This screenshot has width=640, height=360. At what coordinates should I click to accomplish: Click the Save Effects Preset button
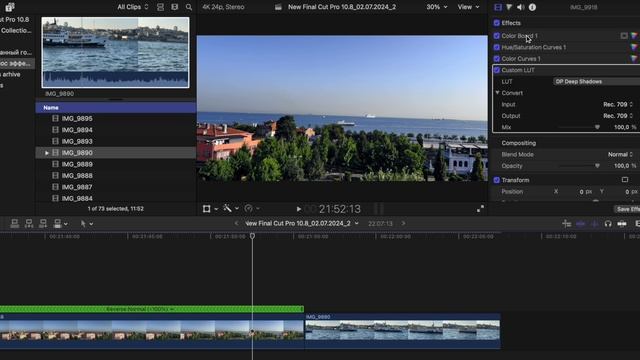627,209
